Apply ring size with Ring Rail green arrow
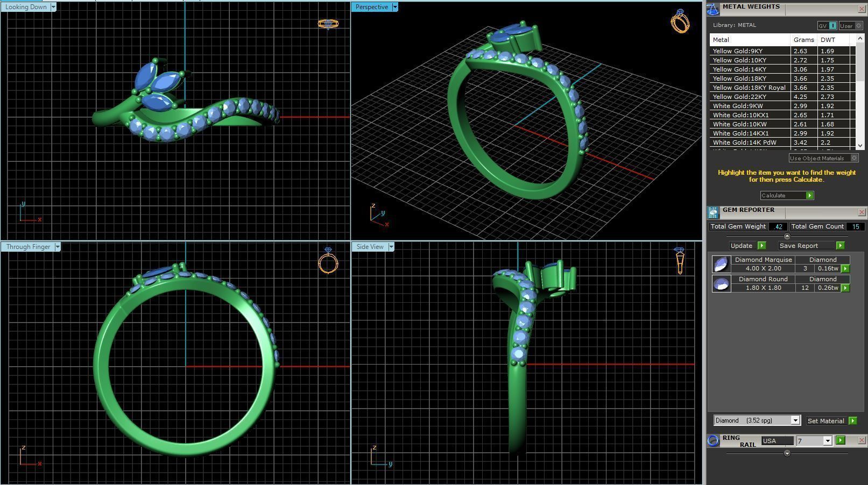The width and height of the screenshot is (868, 485). (x=841, y=440)
